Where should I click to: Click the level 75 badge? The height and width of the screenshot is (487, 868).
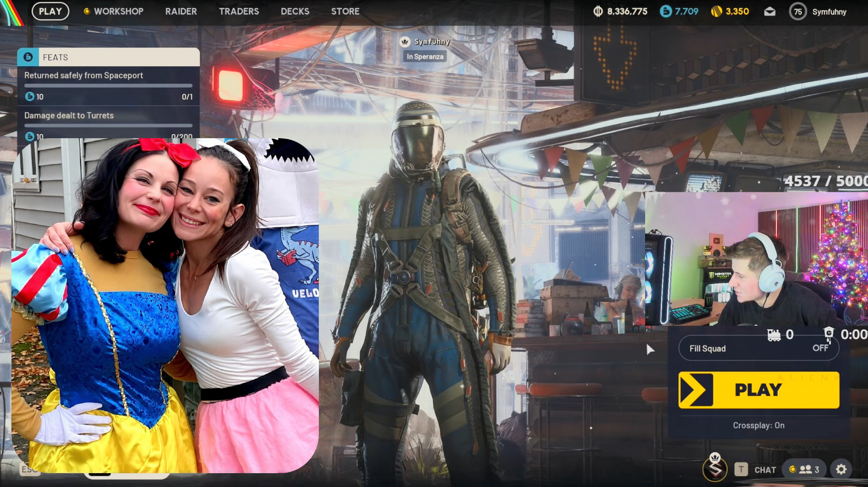[x=798, y=11]
